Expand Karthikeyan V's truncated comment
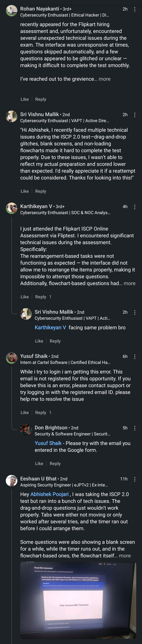Image resolution: width=142 pixels, height=644 pixels. click(x=130, y=283)
